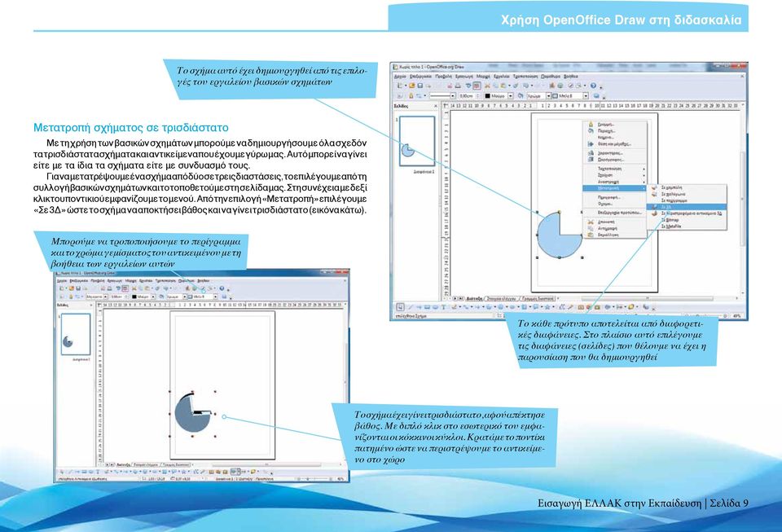Click Save icon in lower window toolbar
Image resolution: width=782 pixels, height=532 pixels.
(x=78, y=288)
